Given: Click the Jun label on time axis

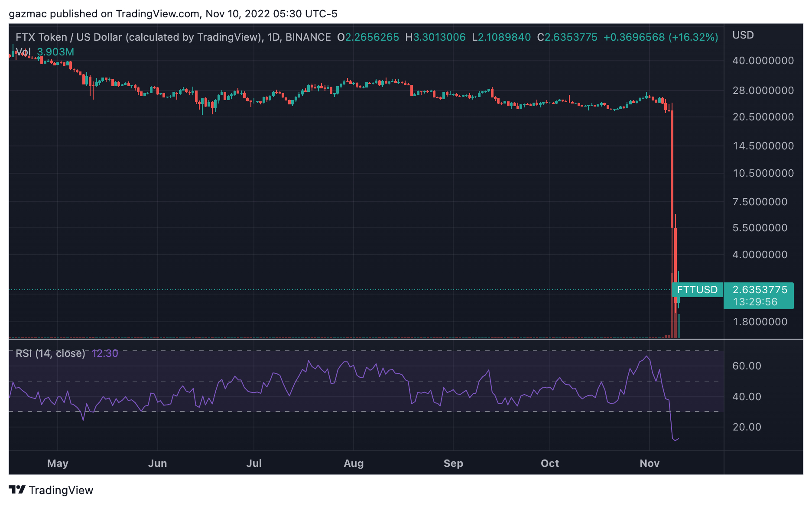Looking at the screenshot, I should point(158,463).
